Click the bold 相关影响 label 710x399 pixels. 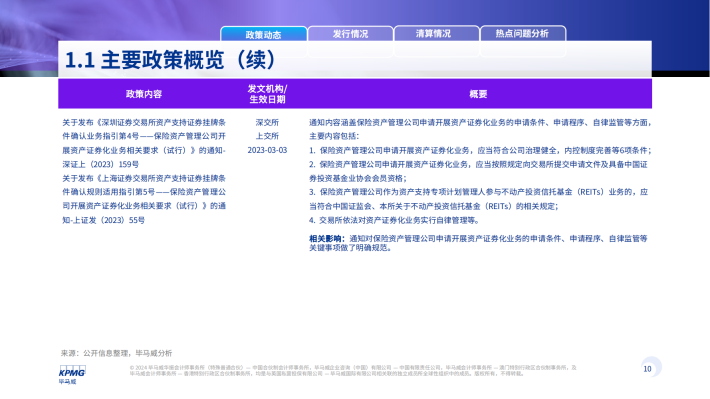(326, 238)
